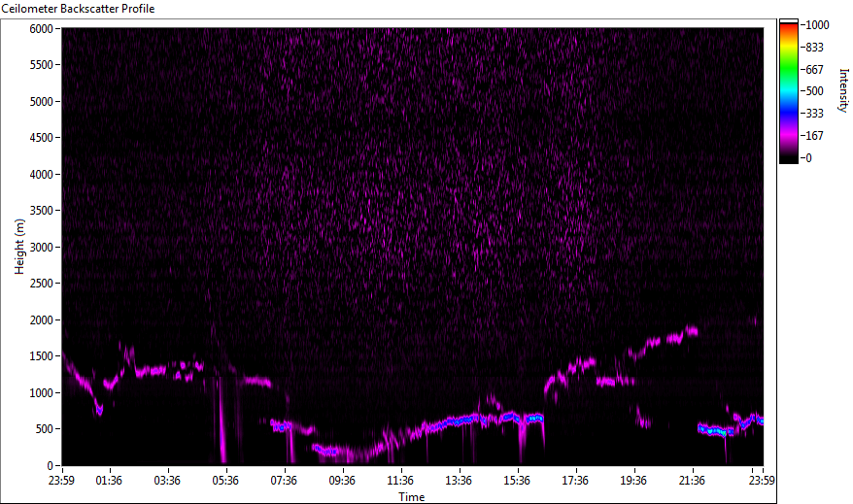Select the 2500 height axis label
Screen dimensions: 853x504
42,284
